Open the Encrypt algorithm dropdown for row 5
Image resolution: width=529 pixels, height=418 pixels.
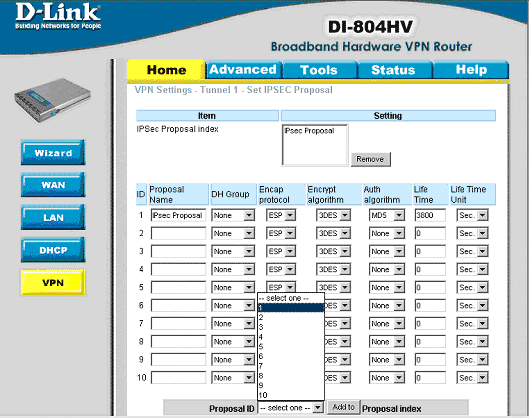click(x=334, y=287)
